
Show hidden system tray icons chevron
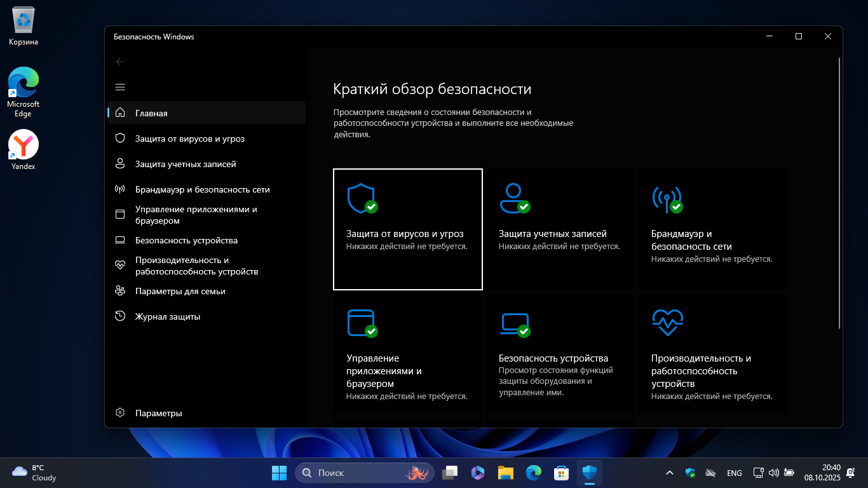(x=670, y=473)
